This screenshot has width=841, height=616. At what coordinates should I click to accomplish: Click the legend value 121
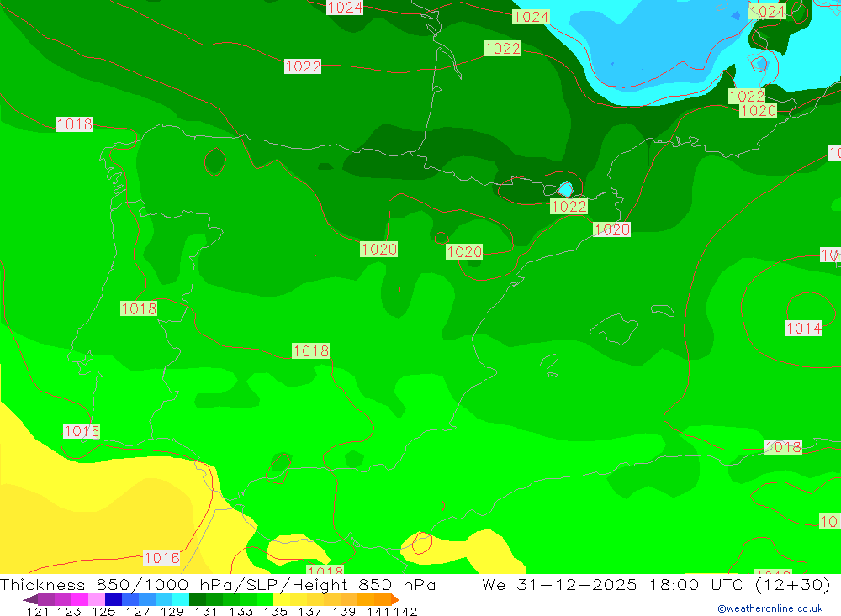[x=38, y=611]
